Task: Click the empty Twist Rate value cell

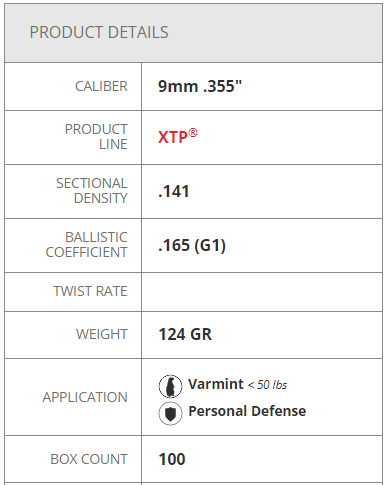Action: click(x=262, y=292)
